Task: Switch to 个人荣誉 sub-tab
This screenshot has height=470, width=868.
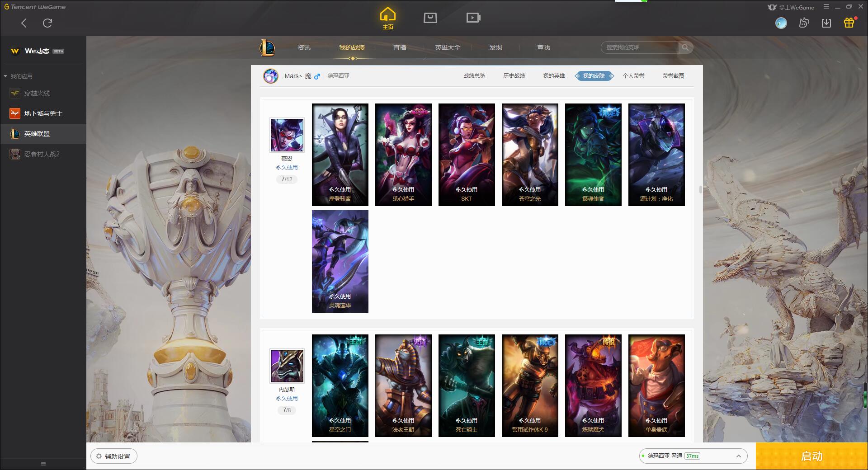Action: [633, 76]
